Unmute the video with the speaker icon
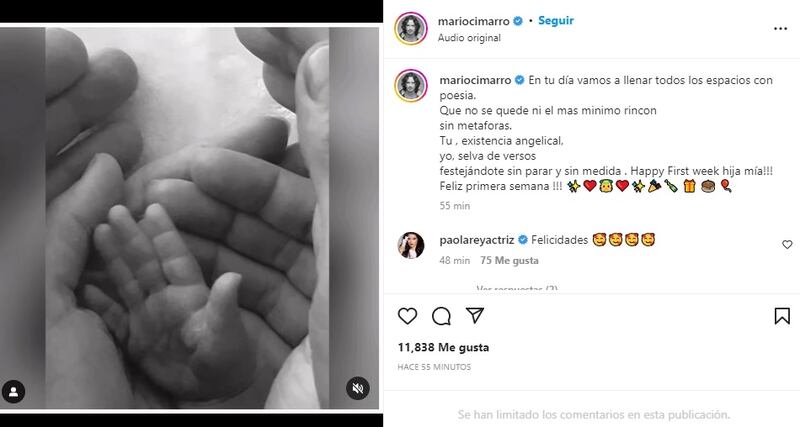The image size is (800, 427). pyautogui.click(x=358, y=388)
